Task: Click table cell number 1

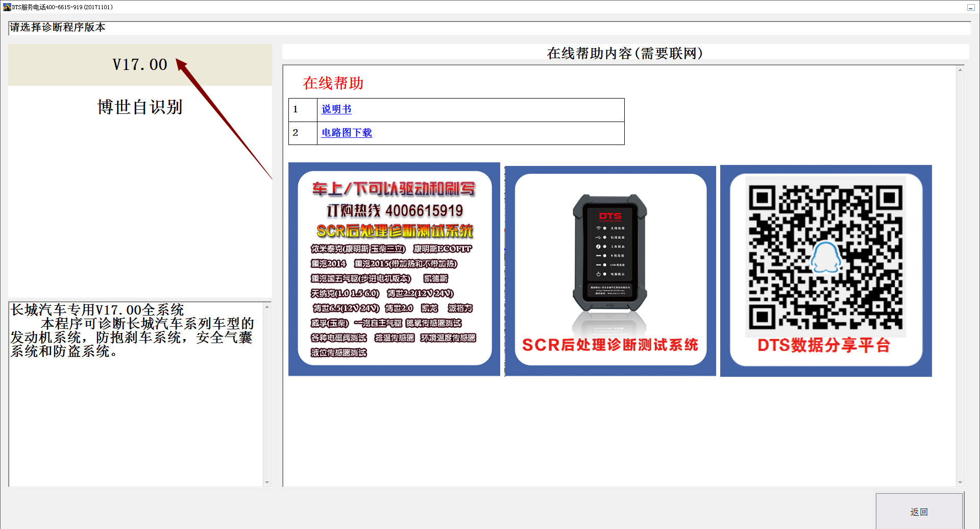Action: [x=303, y=110]
